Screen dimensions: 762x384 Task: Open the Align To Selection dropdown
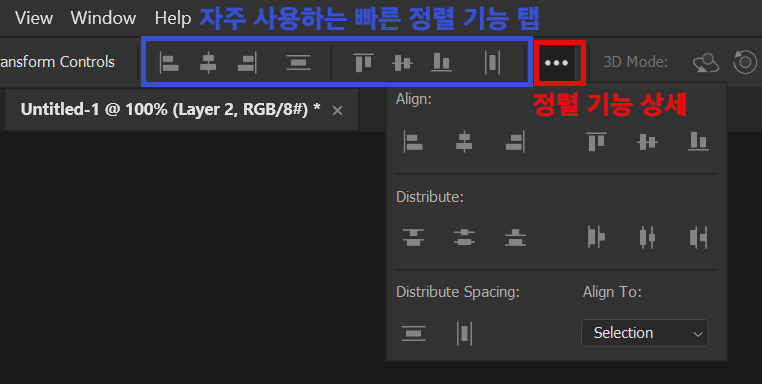pos(645,333)
